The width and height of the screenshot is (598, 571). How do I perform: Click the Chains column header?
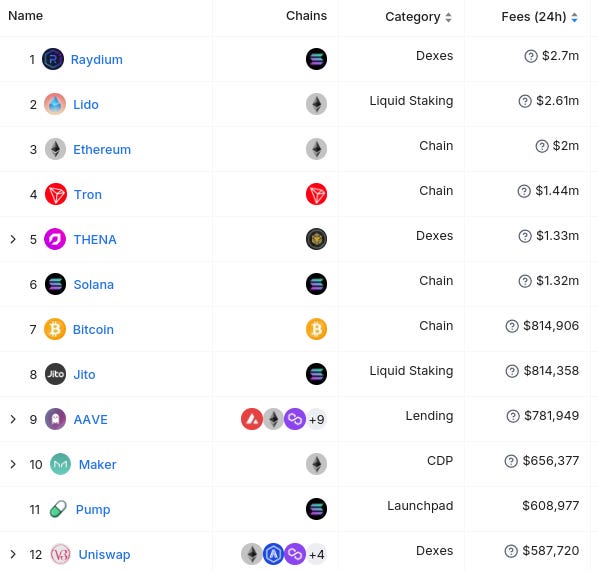click(306, 16)
